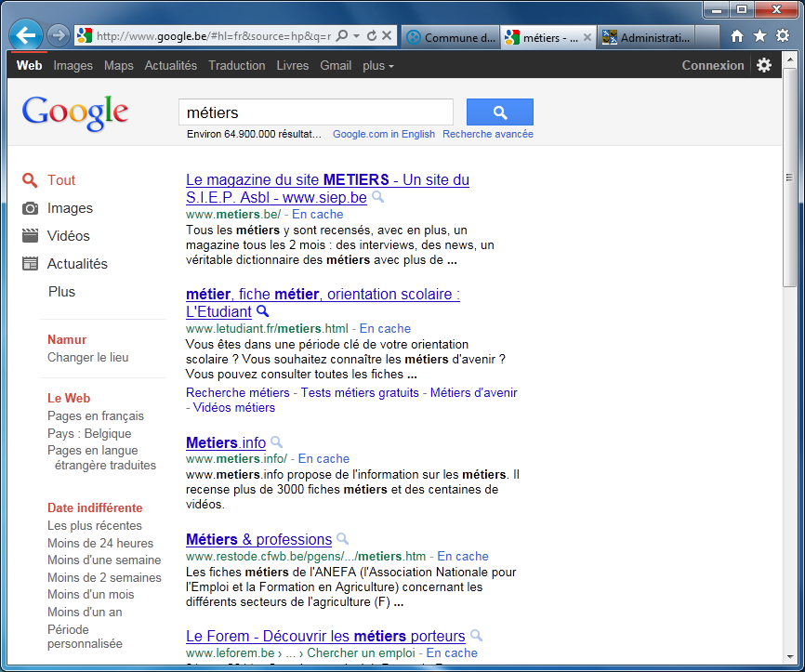805x672 pixels.
Task: Go back with the browser back arrow
Action: pos(26,35)
